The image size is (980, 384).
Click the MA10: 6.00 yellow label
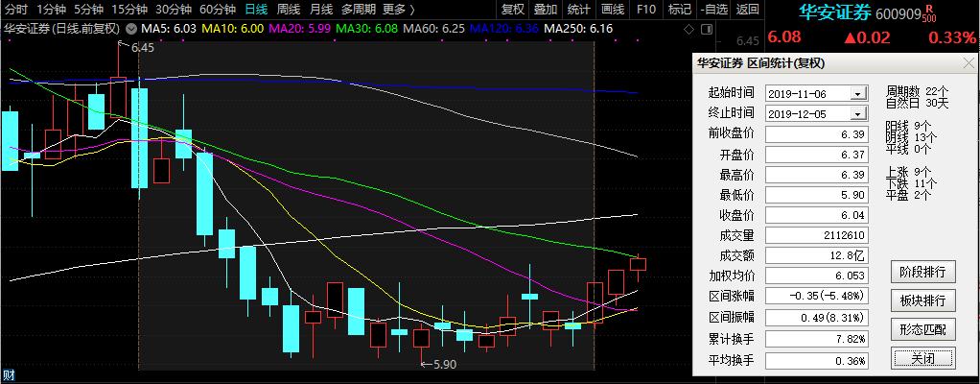coord(232,29)
